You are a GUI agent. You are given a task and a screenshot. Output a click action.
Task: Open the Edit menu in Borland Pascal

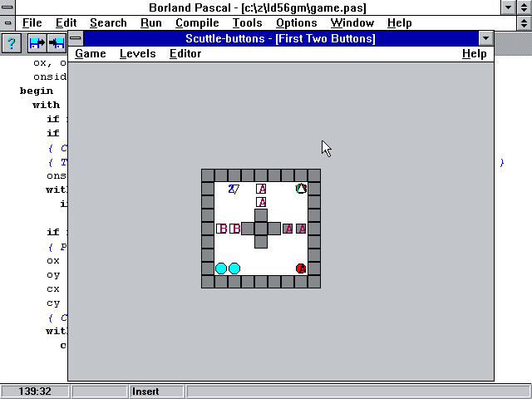[x=66, y=22]
